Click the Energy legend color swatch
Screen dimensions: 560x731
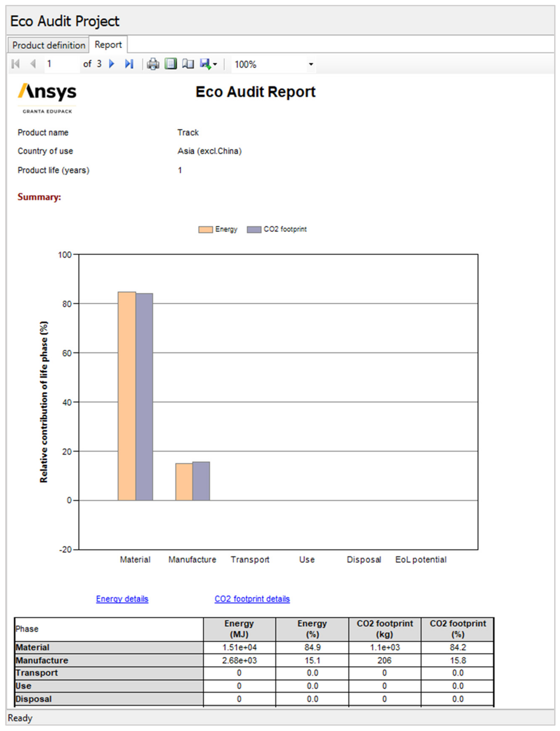click(205, 229)
